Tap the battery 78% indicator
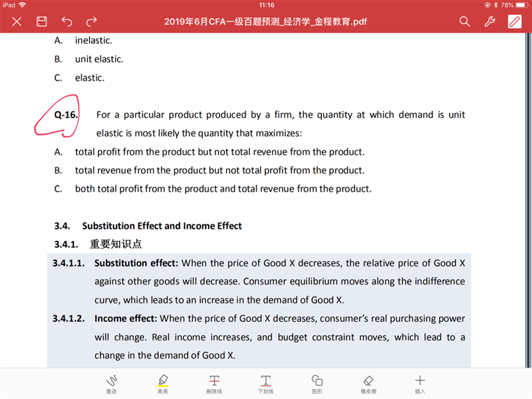 click(515, 5)
